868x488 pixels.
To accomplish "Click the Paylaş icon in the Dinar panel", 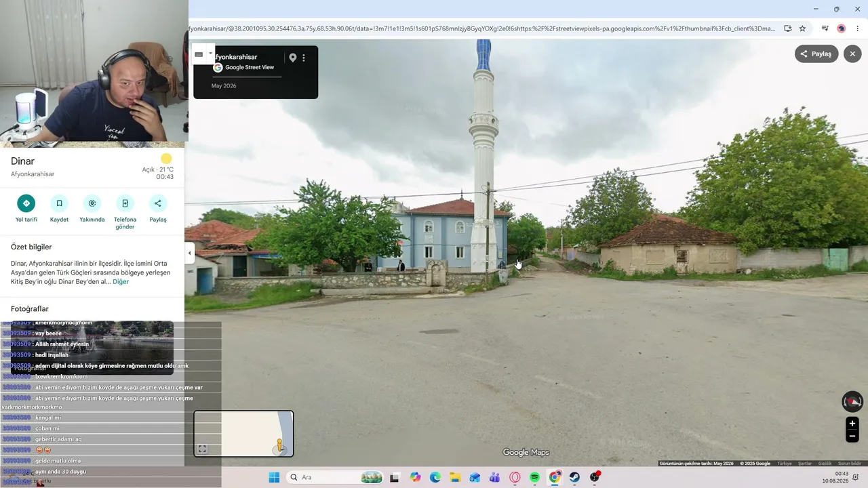I will point(158,203).
